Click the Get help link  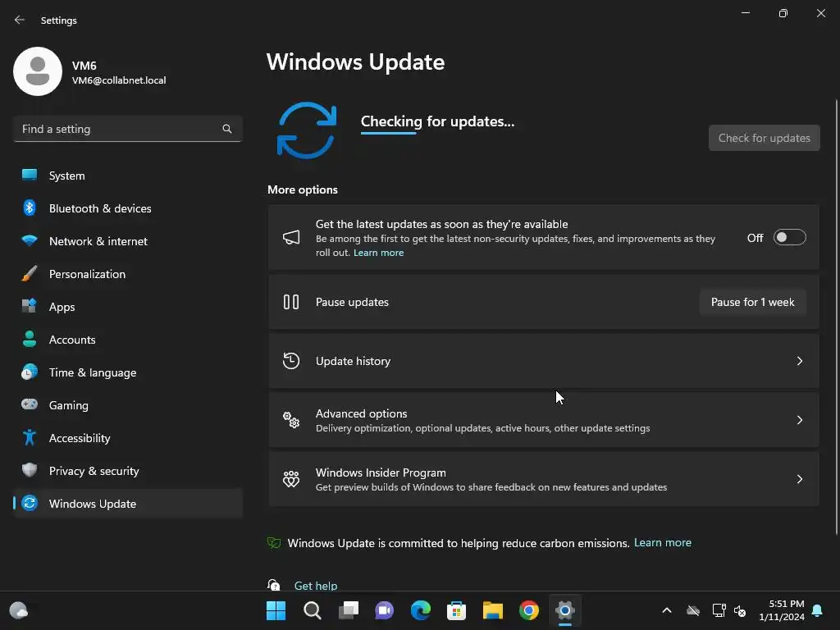tap(316, 585)
